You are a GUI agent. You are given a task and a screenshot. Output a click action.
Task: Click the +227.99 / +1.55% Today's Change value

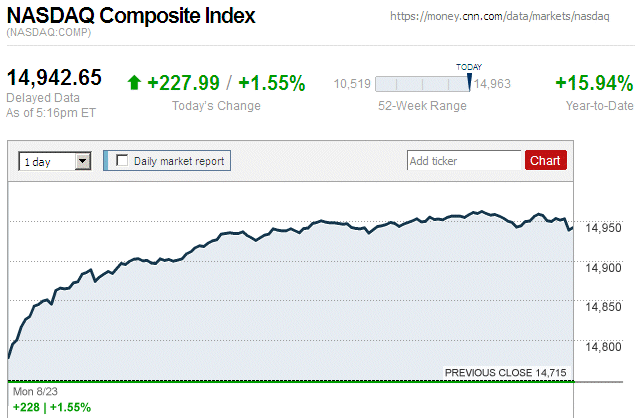coord(226,83)
